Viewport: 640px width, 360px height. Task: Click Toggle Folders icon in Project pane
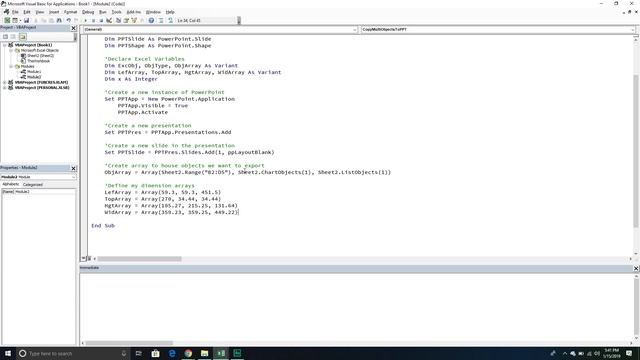click(22, 37)
